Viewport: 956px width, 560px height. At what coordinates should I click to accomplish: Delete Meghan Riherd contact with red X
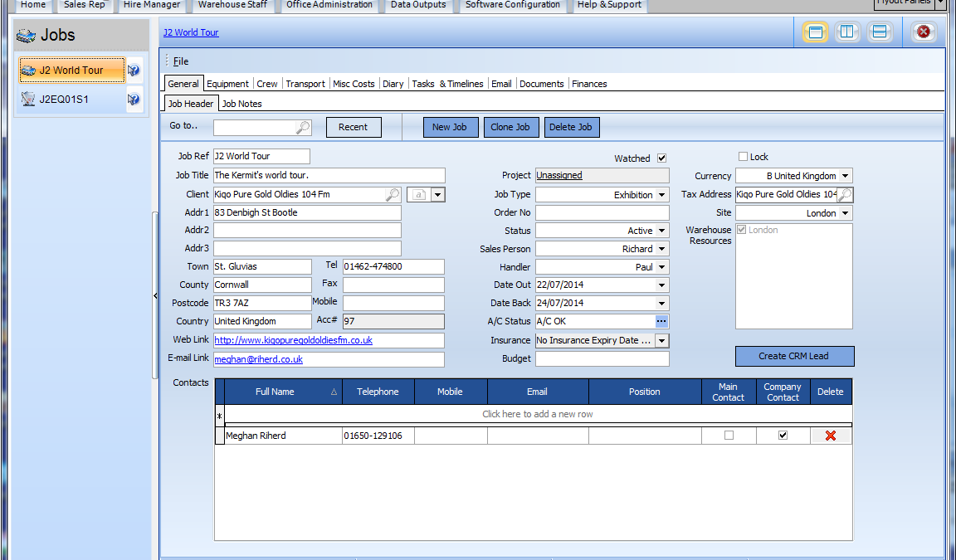pyautogui.click(x=831, y=436)
